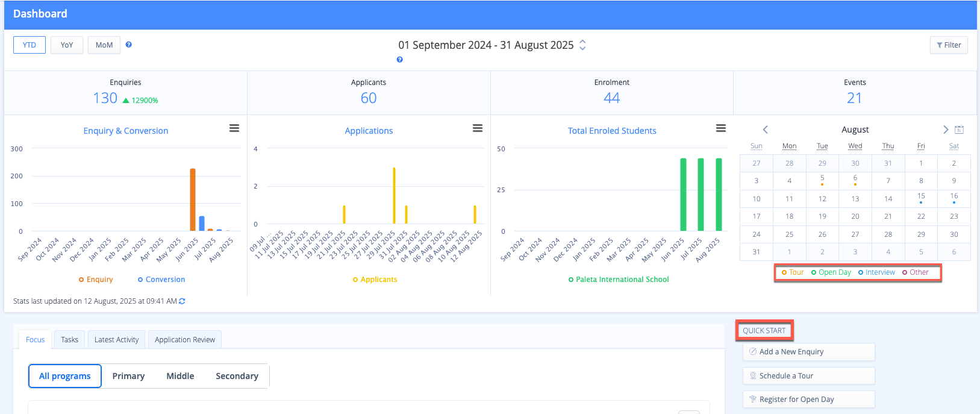Open the Filter dropdown

coord(949,45)
